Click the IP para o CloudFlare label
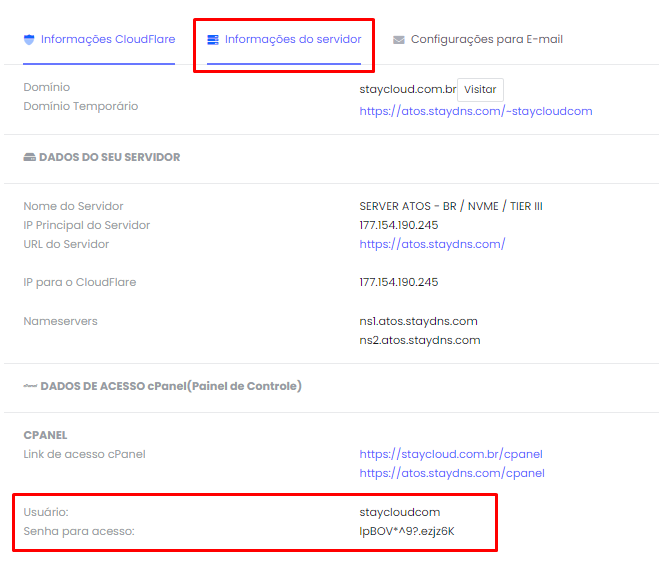This screenshot has width=659, height=582. pos(80,282)
